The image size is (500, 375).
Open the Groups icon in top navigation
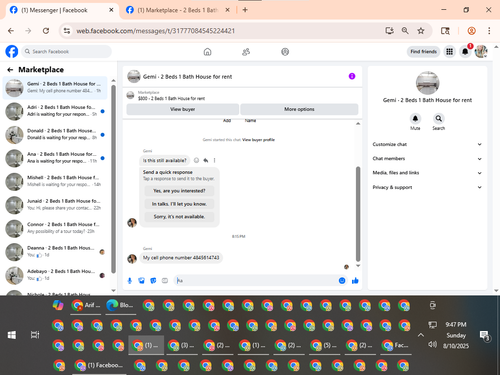tap(285, 52)
